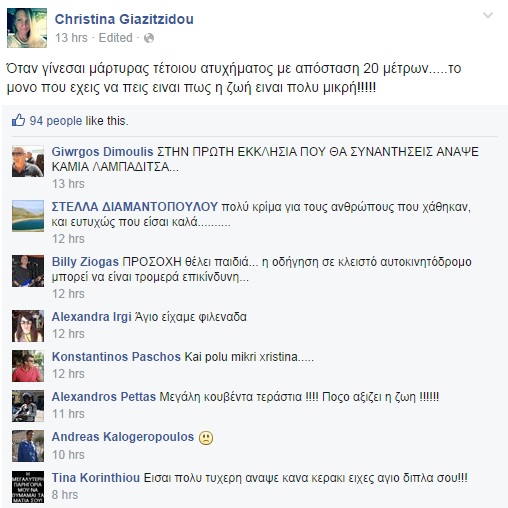Click Giwrgos Dimoulis avatar thumbnail
Screen dimensions: 508x508
[x=28, y=161]
